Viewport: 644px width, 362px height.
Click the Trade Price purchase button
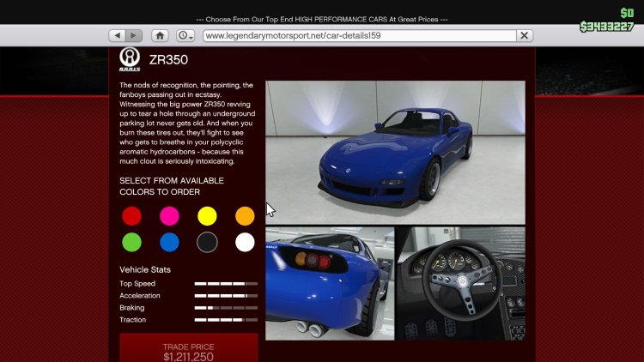pos(189,348)
